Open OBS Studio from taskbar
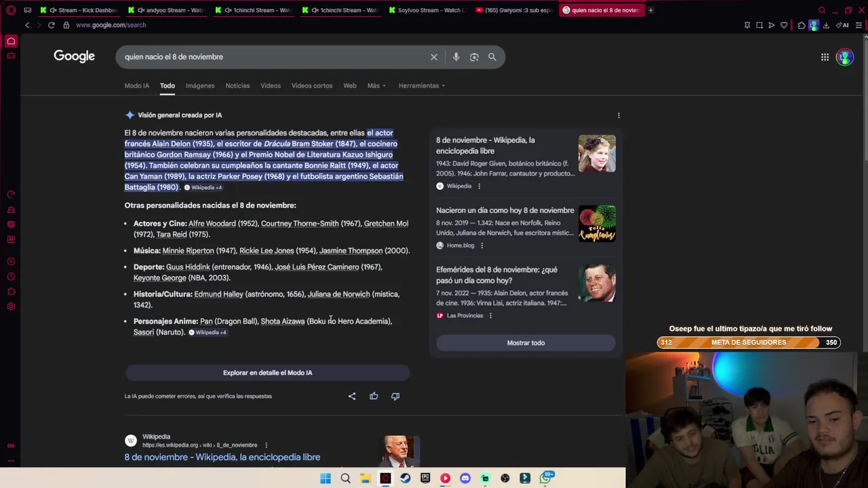This screenshot has width=868, height=488. (505, 479)
